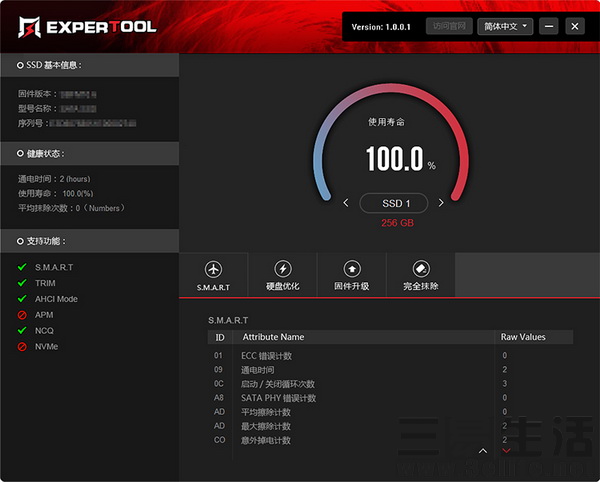Select the SSD 1 drive button

tap(393, 203)
